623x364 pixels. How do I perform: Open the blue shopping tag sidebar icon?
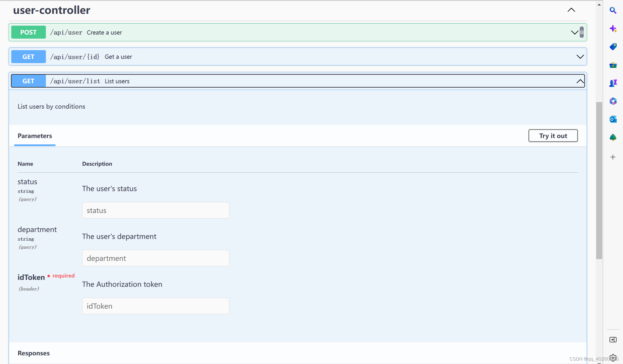point(613,47)
